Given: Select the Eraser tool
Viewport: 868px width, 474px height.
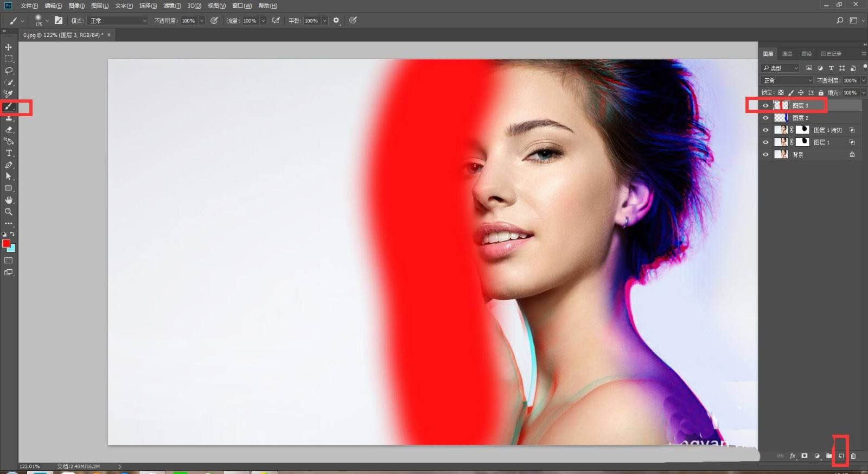Looking at the screenshot, I should pos(9,130).
